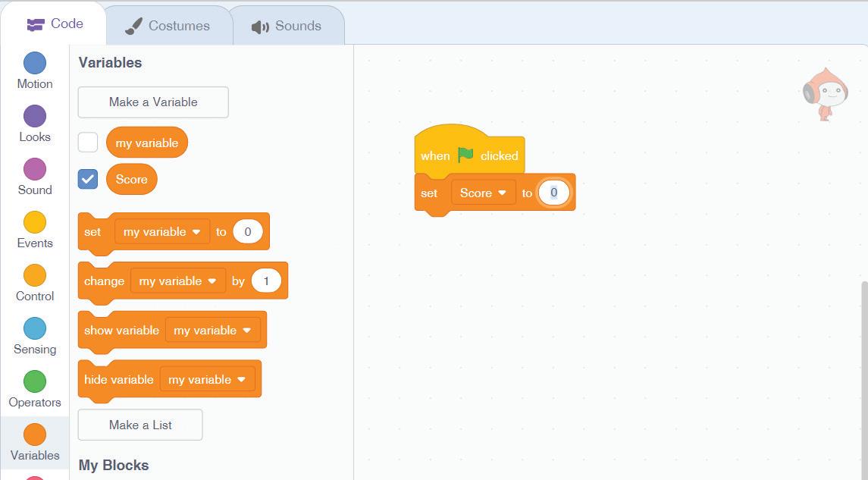This screenshot has width=868, height=480.
Task: Open the Operators block category
Action: [35, 390]
